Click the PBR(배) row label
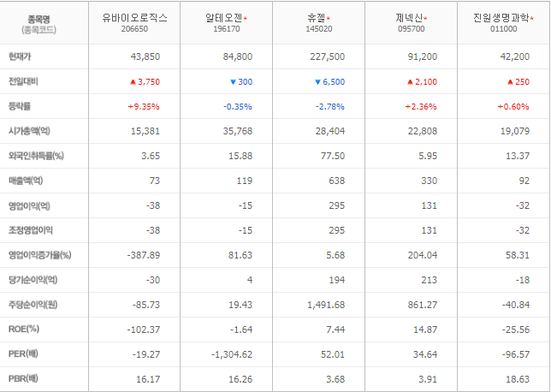551x392 pixels. tap(23, 378)
